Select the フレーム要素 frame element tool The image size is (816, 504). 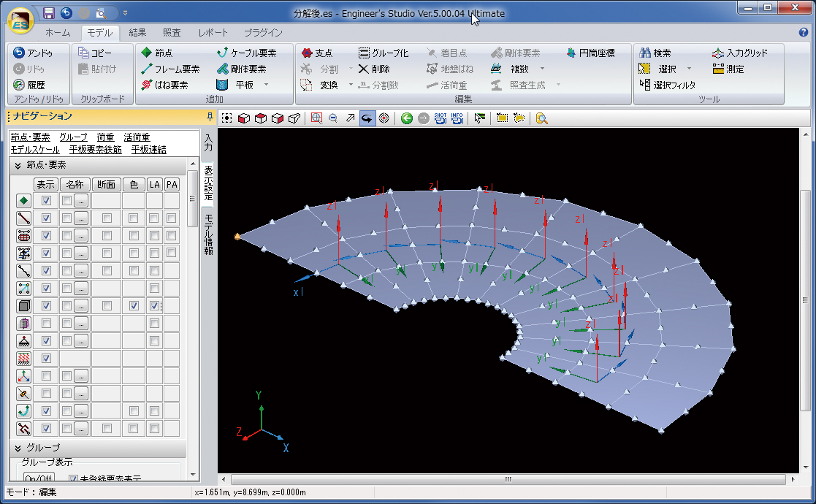170,69
